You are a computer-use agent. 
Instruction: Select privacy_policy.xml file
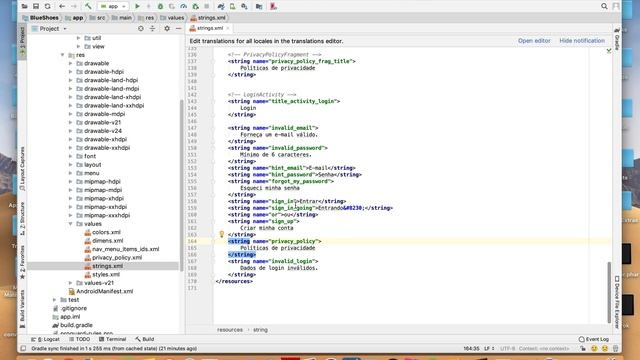pyautogui.click(x=113, y=258)
